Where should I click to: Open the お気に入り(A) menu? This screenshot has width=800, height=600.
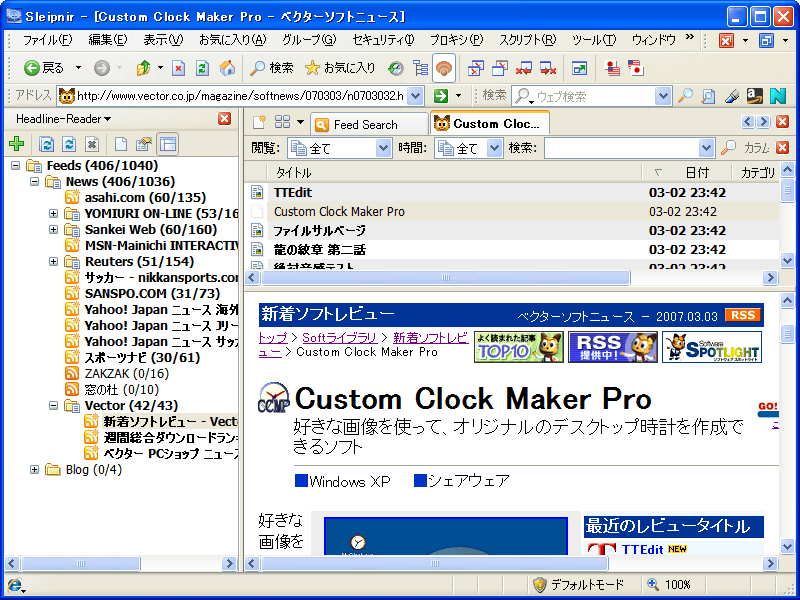(x=233, y=40)
